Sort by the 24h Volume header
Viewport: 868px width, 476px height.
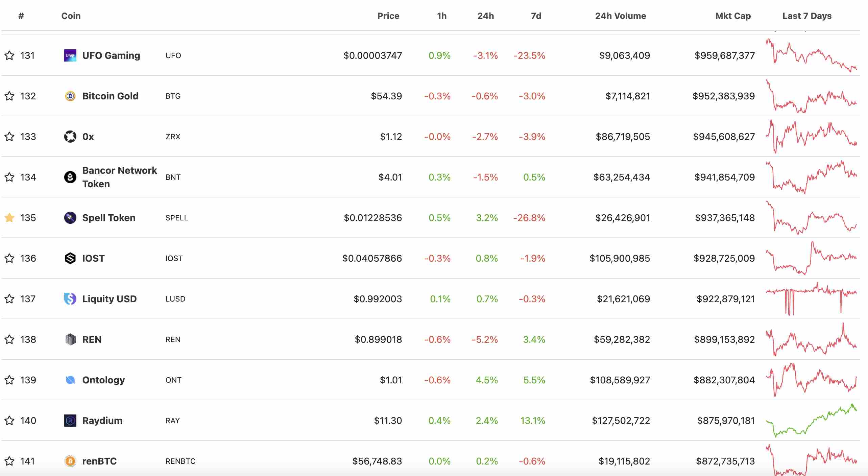point(621,16)
